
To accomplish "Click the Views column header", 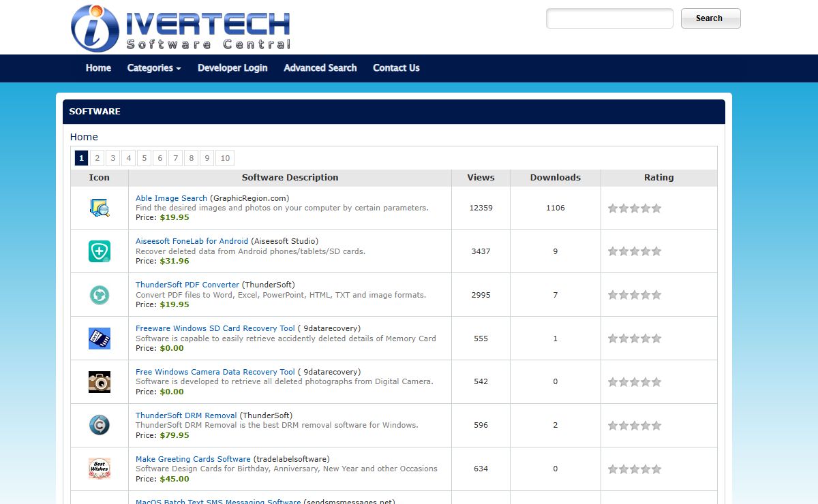I will click(481, 177).
